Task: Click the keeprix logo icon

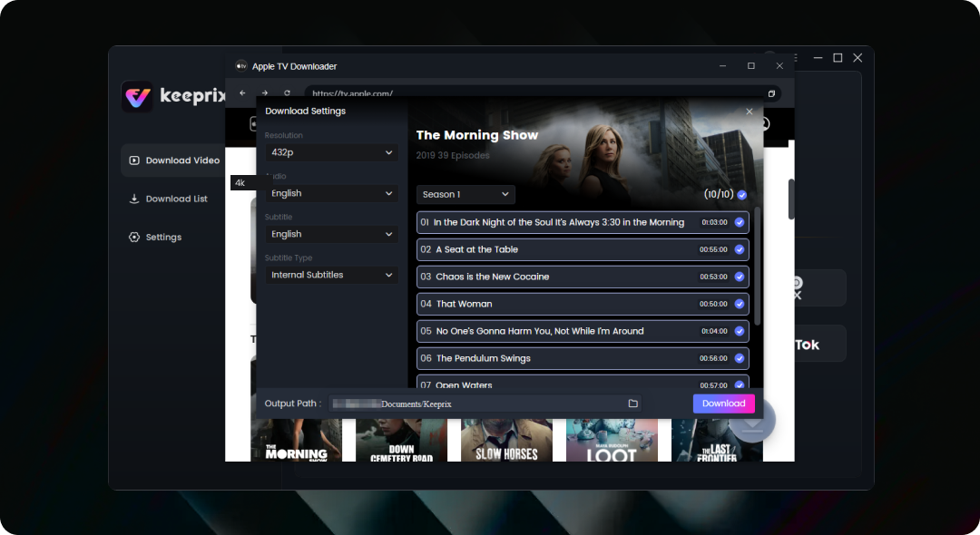Action: click(x=138, y=97)
